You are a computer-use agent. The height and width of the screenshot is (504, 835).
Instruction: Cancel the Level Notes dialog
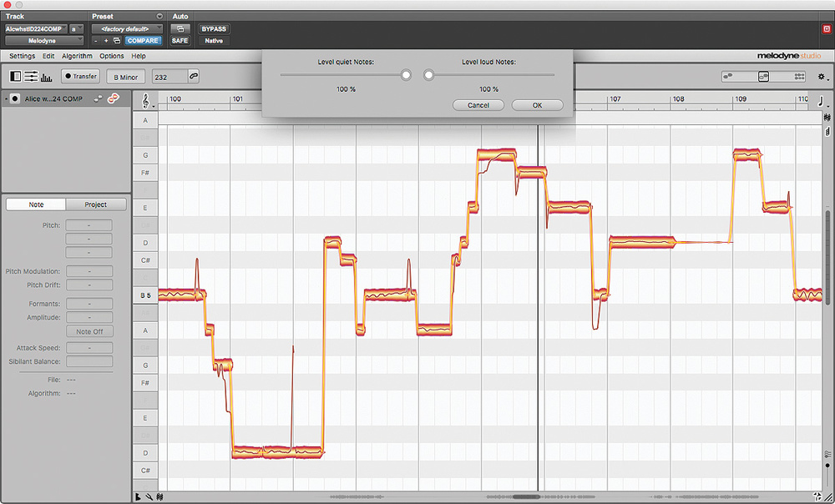tap(478, 104)
